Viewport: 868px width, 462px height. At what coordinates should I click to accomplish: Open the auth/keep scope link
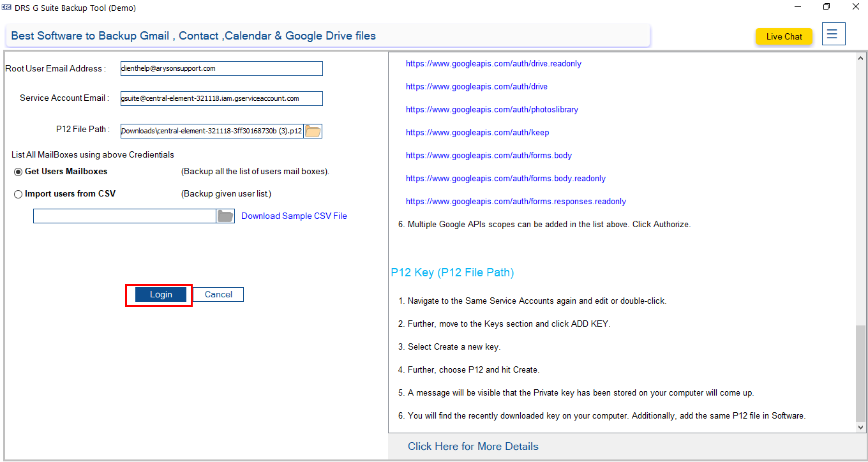[x=477, y=133]
